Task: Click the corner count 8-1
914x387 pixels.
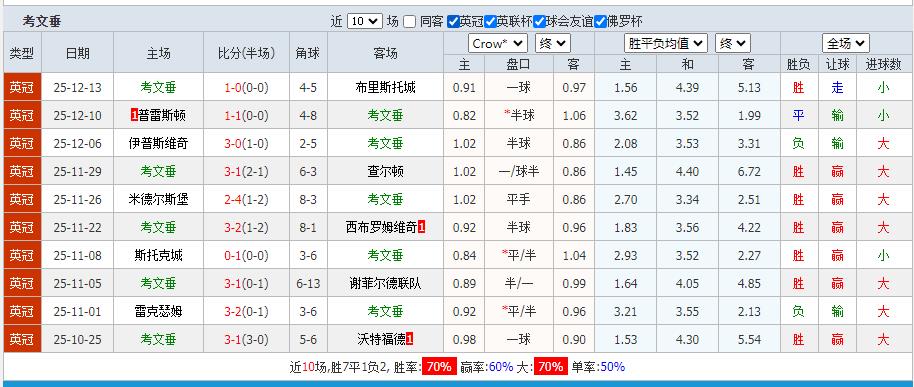Action: pos(308,227)
